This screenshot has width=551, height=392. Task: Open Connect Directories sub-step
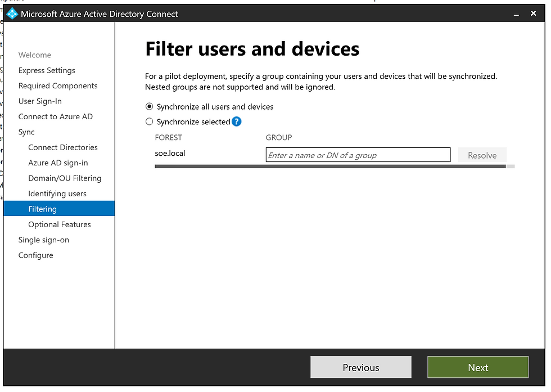click(x=63, y=147)
